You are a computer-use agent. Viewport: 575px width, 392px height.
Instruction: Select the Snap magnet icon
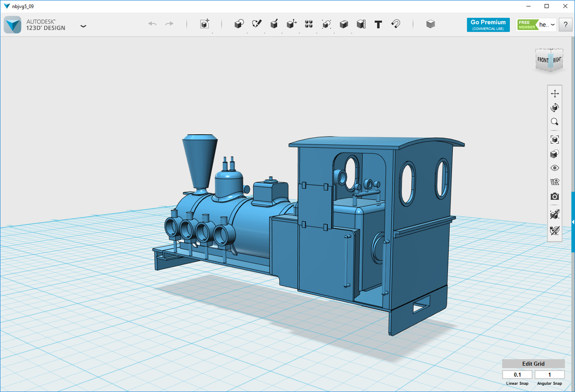[x=396, y=24]
